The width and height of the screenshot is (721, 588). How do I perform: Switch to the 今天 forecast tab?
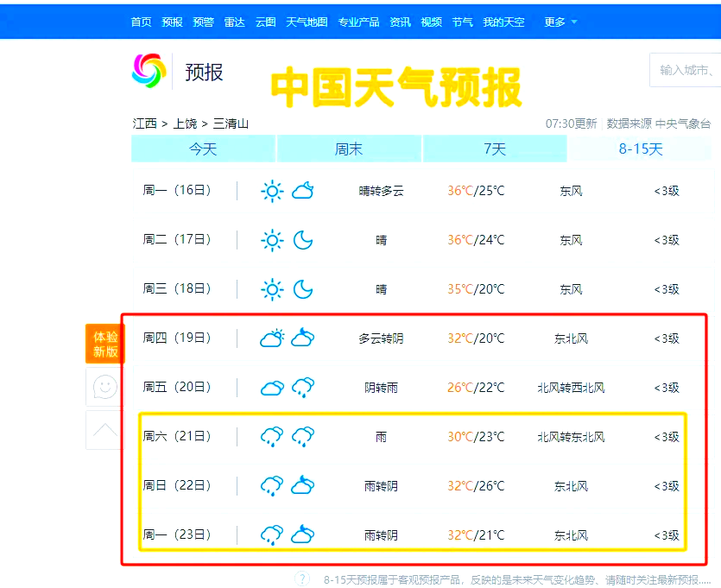click(203, 149)
